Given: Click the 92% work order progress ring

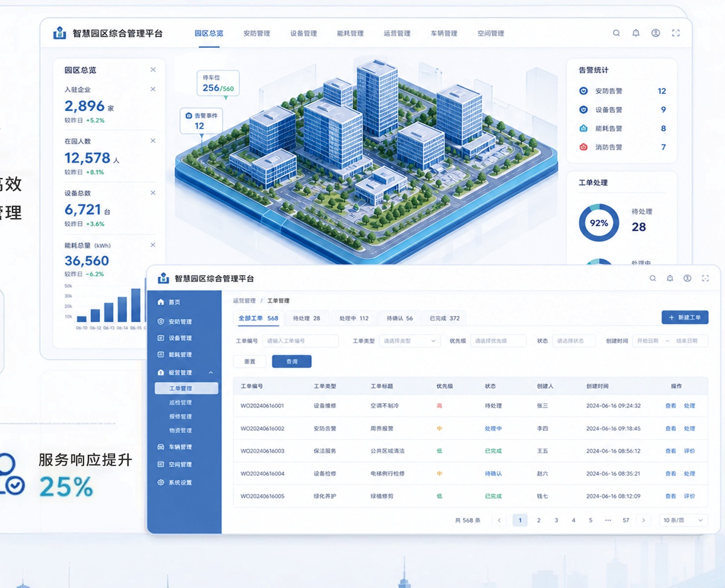Looking at the screenshot, I should click(599, 223).
